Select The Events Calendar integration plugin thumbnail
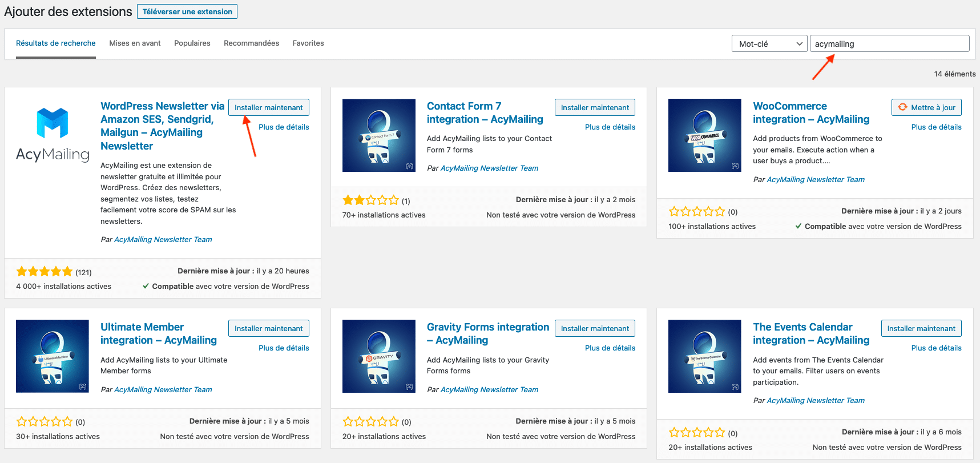Image resolution: width=980 pixels, height=463 pixels. [704, 356]
